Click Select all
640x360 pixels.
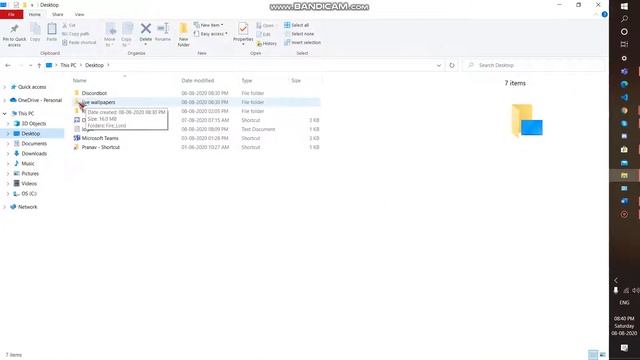(297, 25)
